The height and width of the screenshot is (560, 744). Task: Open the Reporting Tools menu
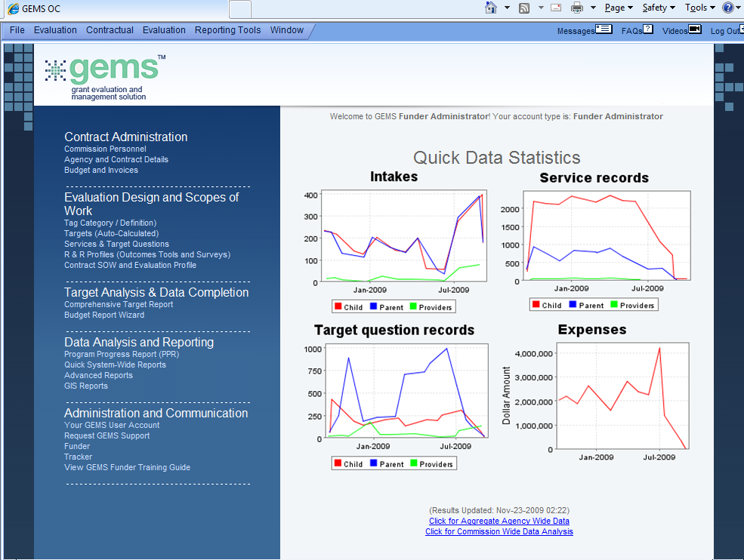point(227,30)
